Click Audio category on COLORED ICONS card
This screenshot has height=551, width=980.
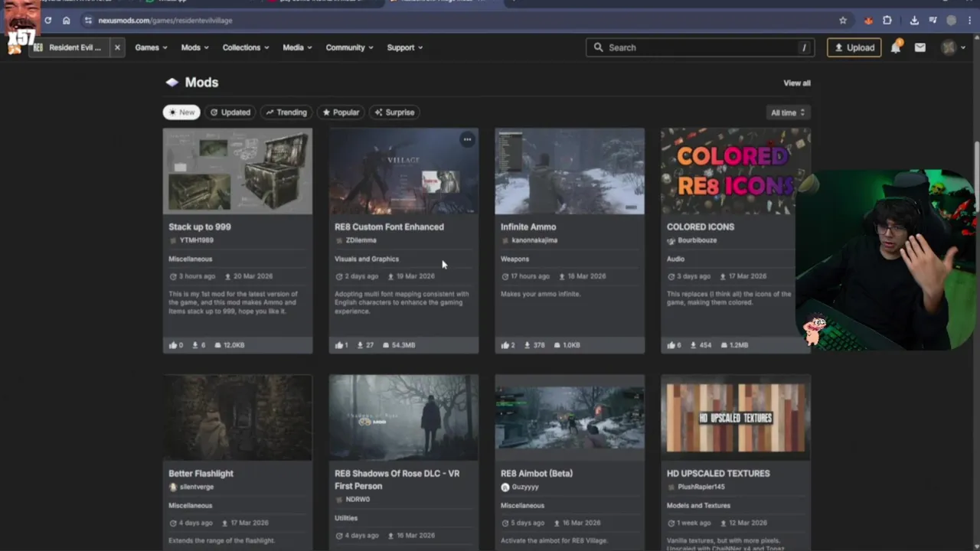coord(675,259)
